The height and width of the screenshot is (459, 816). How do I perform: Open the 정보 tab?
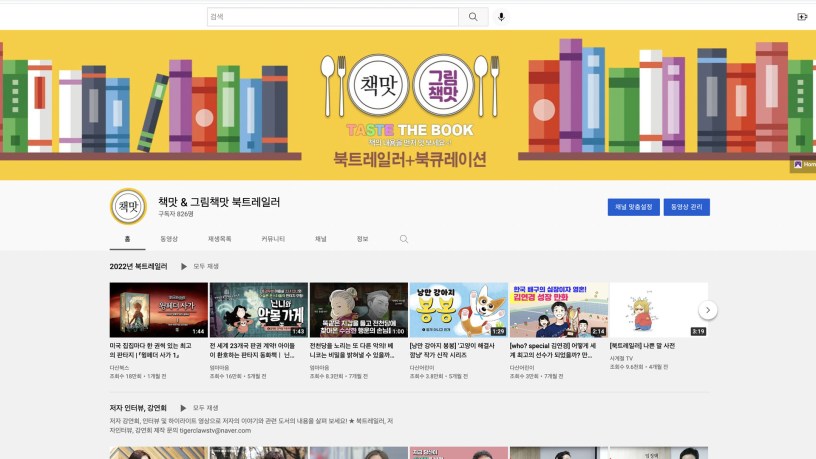362,239
